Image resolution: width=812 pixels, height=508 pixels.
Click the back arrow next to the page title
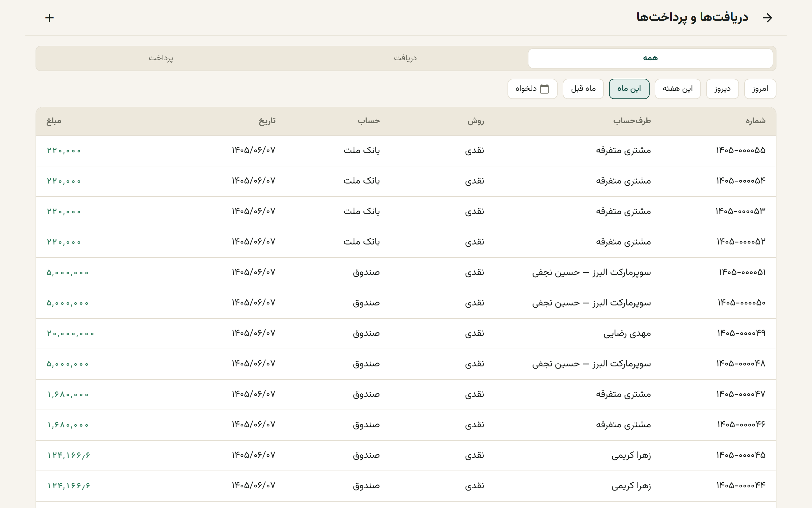767,18
